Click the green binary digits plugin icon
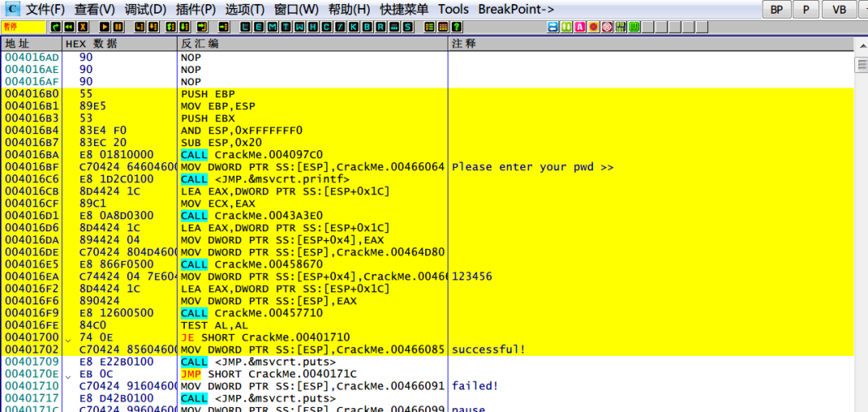 click(620, 27)
